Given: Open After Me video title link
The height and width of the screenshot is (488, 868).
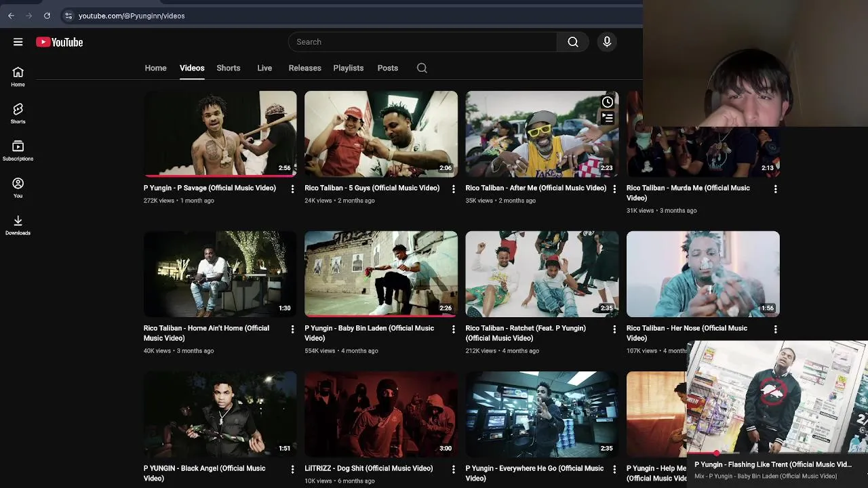Looking at the screenshot, I should coord(536,188).
